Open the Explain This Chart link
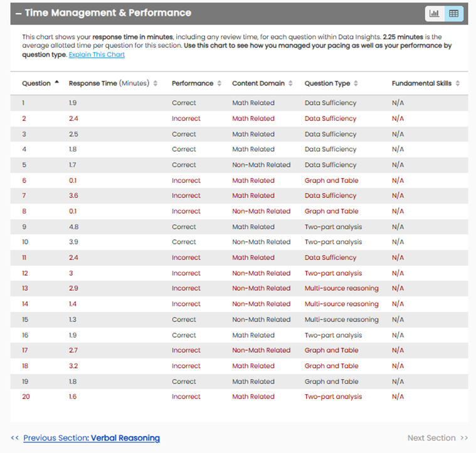This screenshot has height=453, width=476. [97, 55]
